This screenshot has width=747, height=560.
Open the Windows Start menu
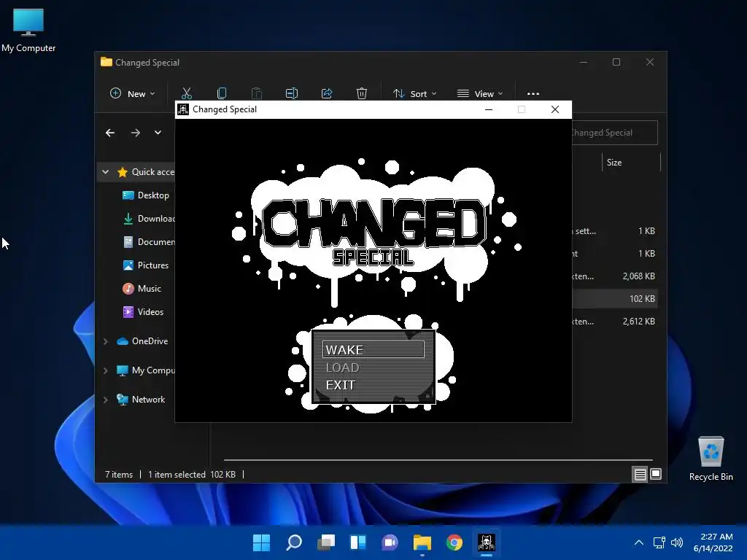point(261,542)
